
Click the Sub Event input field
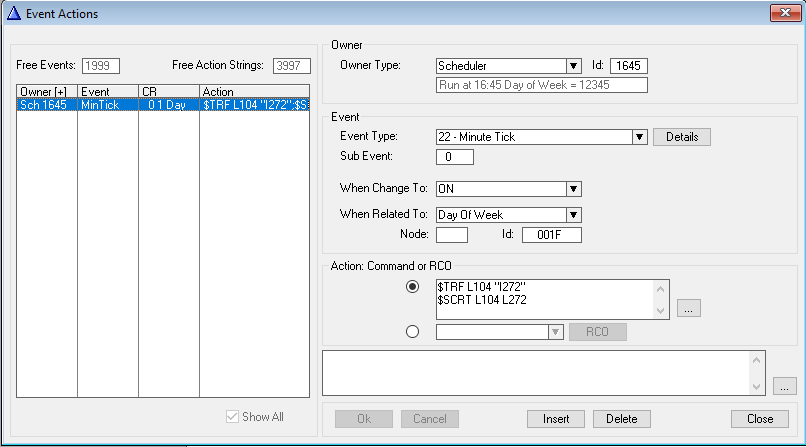(x=454, y=157)
